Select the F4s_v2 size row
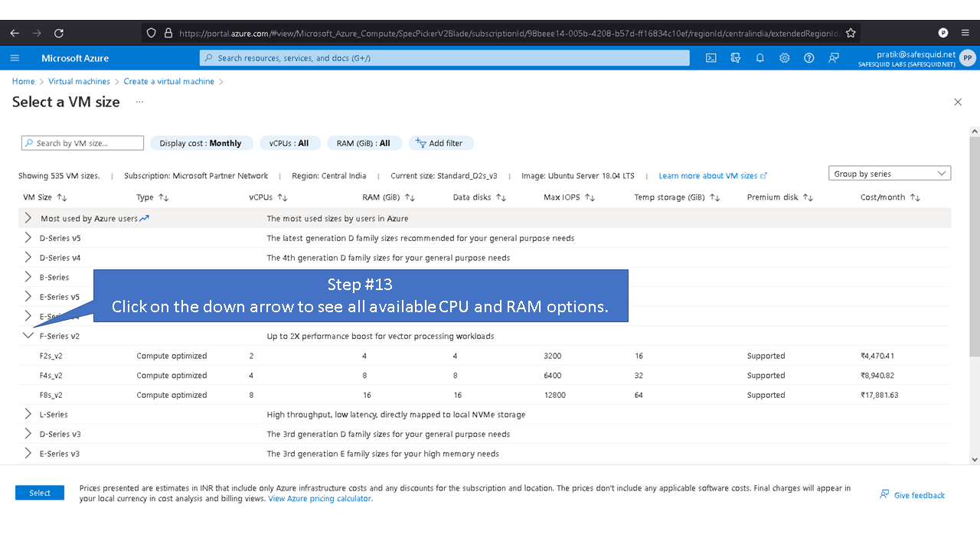The height and width of the screenshot is (551, 980). point(485,376)
